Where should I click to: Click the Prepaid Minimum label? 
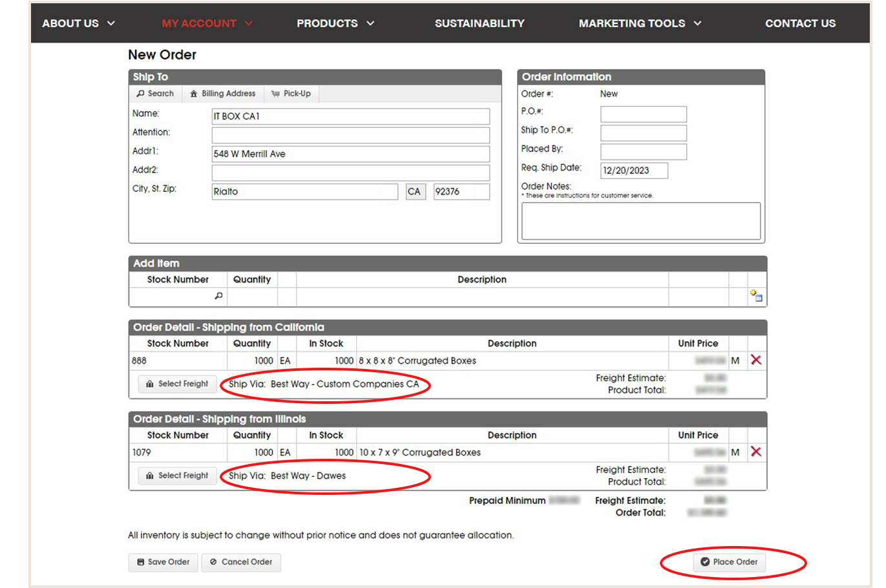click(507, 501)
